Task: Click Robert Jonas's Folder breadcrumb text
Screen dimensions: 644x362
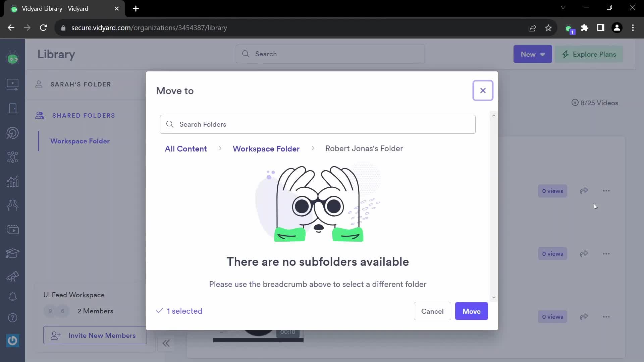Action: (x=364, y=148)
